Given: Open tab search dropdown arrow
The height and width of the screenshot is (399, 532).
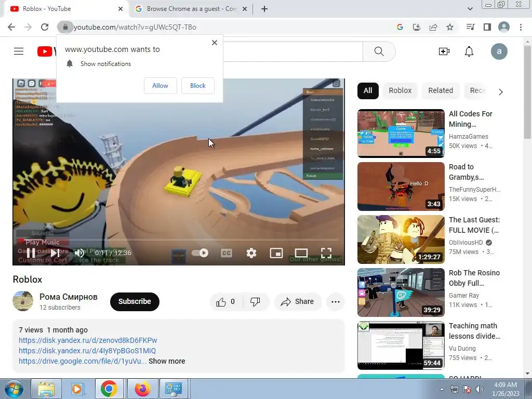Looking at the screenshot, I should pyautogui.click(x=470, y=9).
